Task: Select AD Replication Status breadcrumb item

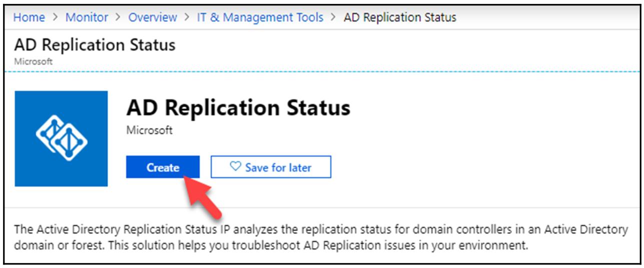Action: [400, 18]
